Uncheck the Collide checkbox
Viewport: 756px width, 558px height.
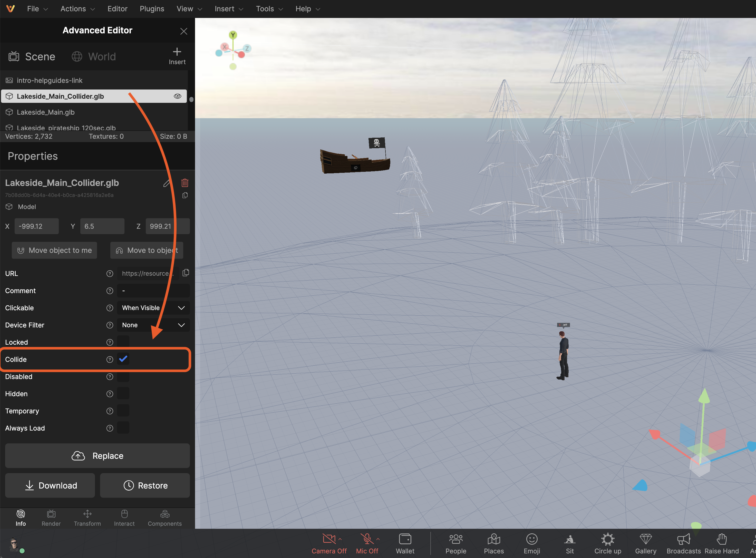point(123,359)
